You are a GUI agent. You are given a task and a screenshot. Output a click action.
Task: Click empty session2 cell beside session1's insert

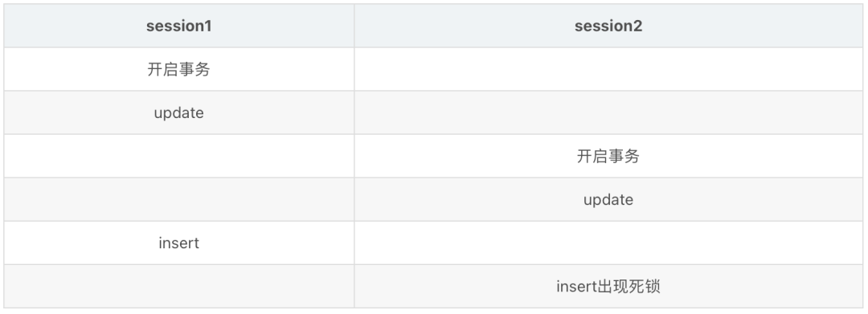click(608, 243)
